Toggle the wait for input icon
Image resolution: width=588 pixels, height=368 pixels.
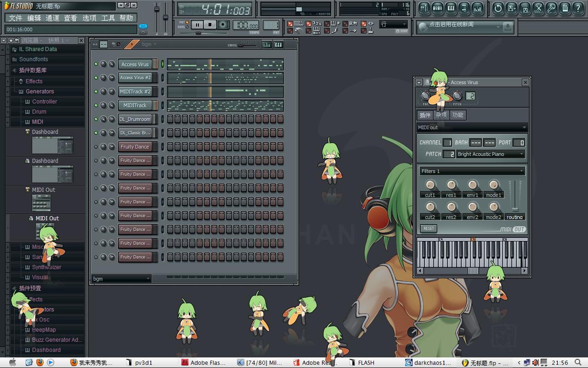coord(317,31)
